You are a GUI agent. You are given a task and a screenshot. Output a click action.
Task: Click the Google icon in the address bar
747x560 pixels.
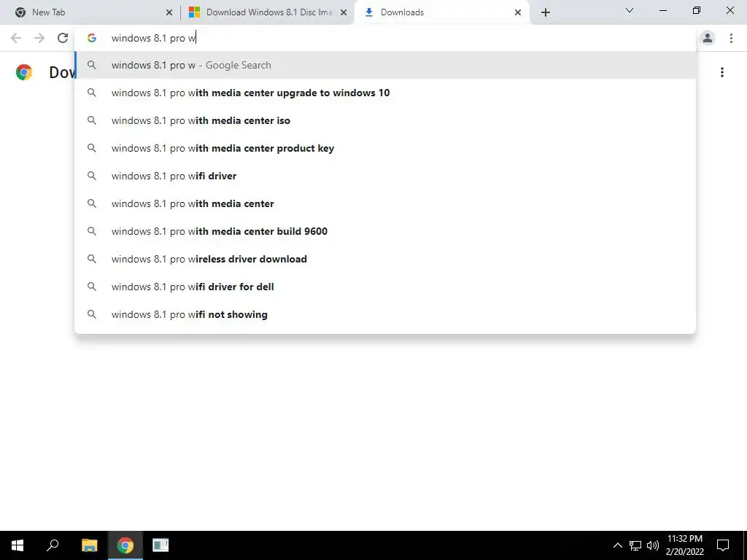pyautogui.click(x=92, y=38)
